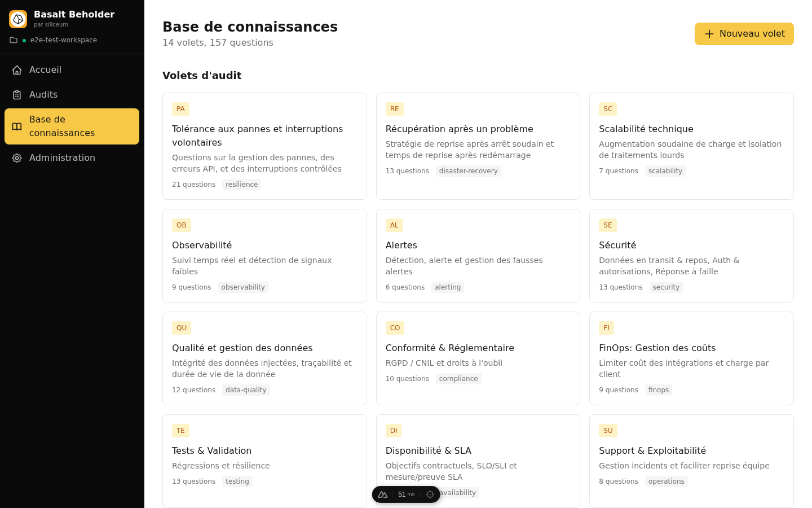
Task: Open Administration via the gear icon
Action: pyautogui.click(x=17, y=157)
